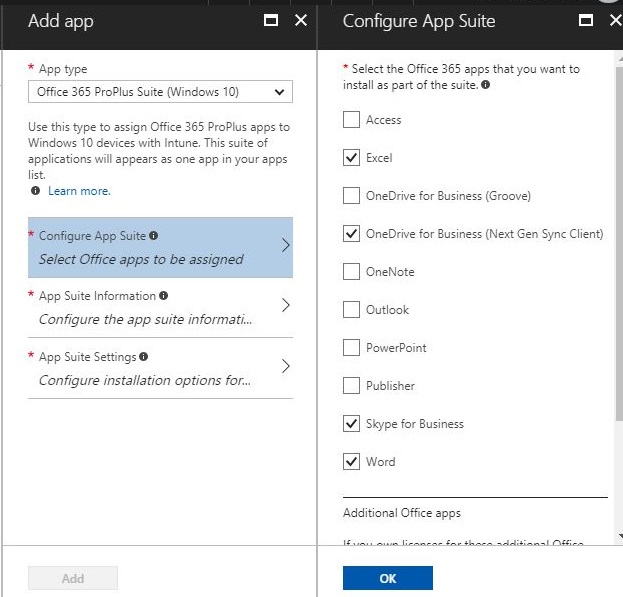The height and width of the screenshot is (597, 623).
Task: Select 'Select Office apps to be assigned' item
Action: [161, 247]
